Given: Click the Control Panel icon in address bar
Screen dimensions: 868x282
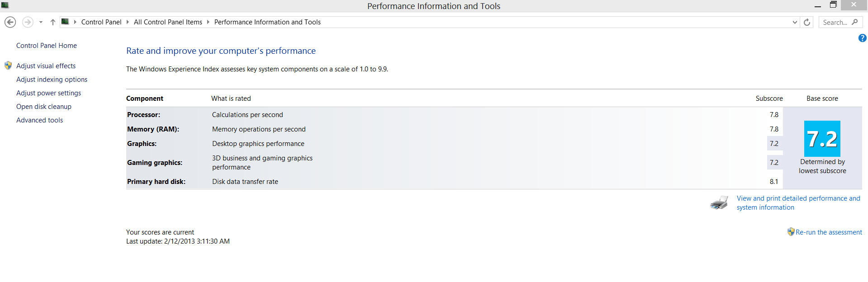Looking at the screenshot, I should click(65, 22).
